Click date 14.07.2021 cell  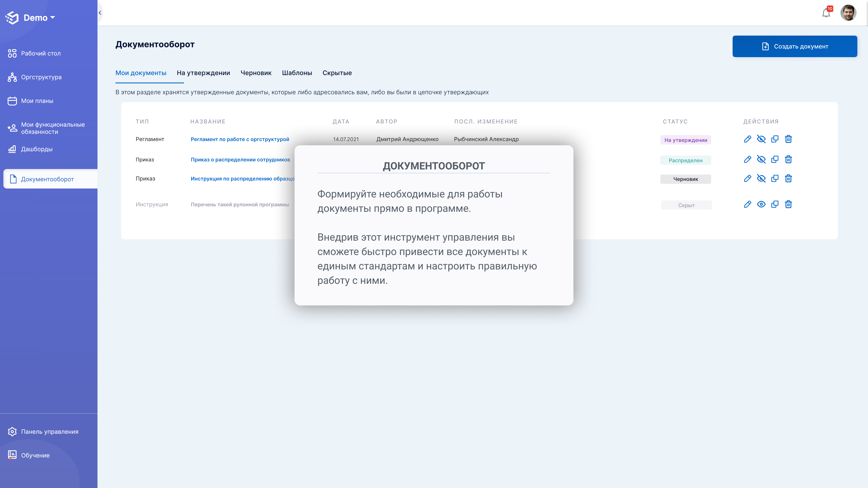click(346, 139)
